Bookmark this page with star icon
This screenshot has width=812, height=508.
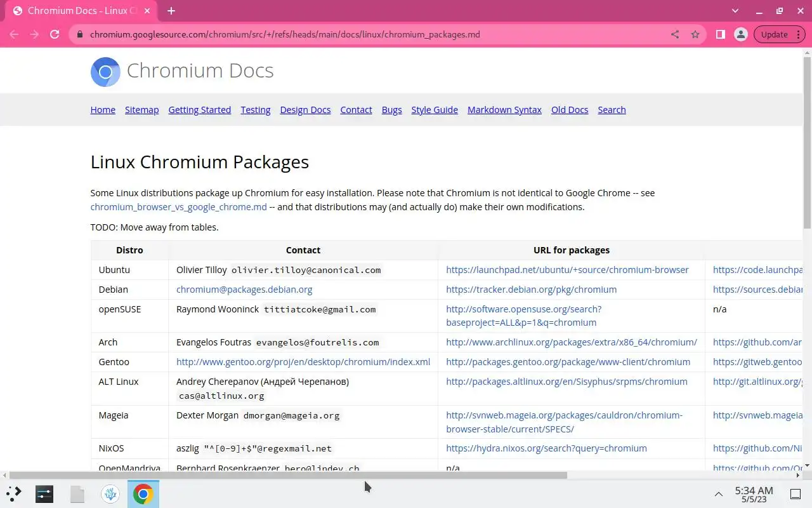(695, 34)
